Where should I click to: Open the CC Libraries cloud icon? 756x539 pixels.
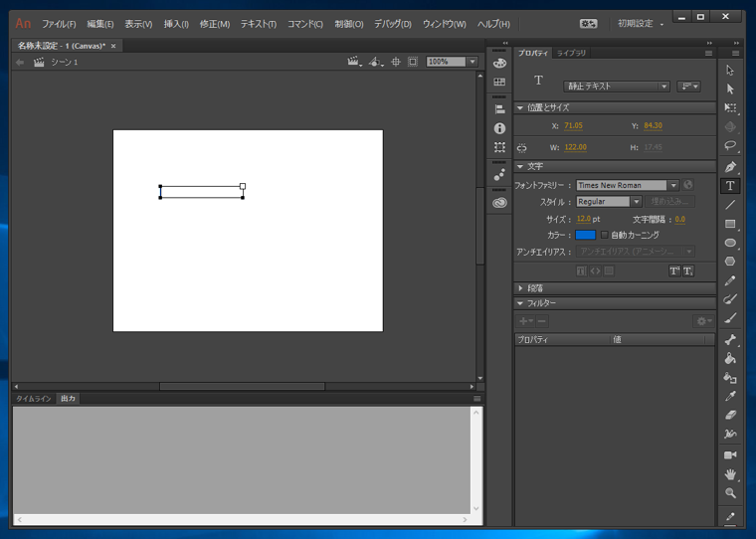(x=499, y=203)
